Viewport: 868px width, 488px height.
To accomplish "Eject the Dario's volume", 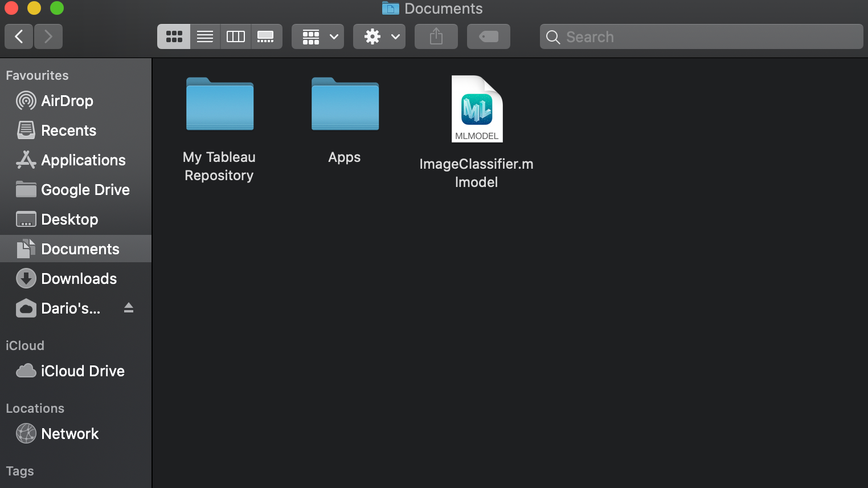I will 129,308.
